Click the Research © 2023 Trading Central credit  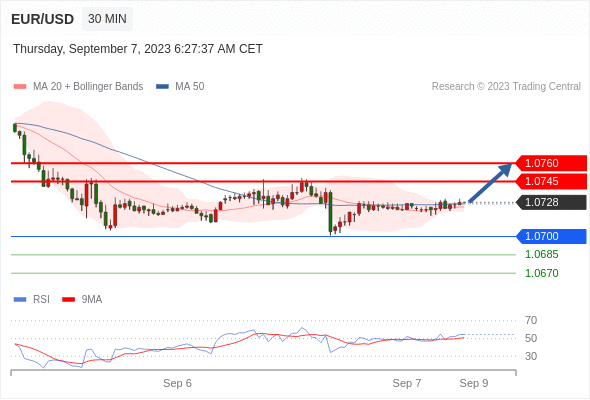point(506,87)
